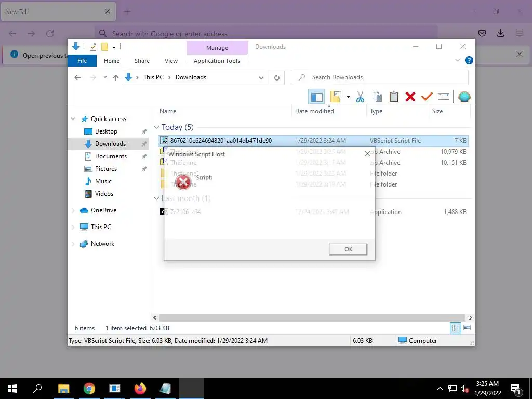Toggle the navigation pane toolbar button
The height and width of the screenshot is (399, 532).
tap(316, 97)
